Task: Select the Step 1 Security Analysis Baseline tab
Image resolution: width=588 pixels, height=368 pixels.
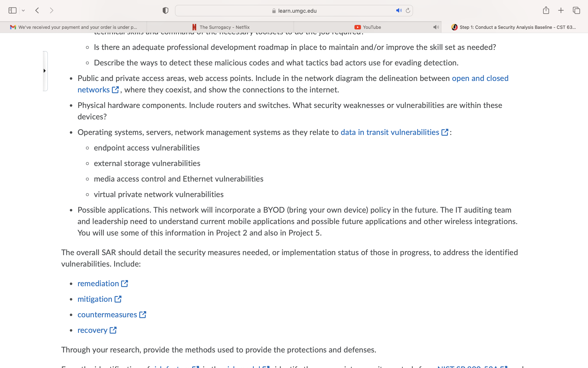Action: [x=515, y=27]
